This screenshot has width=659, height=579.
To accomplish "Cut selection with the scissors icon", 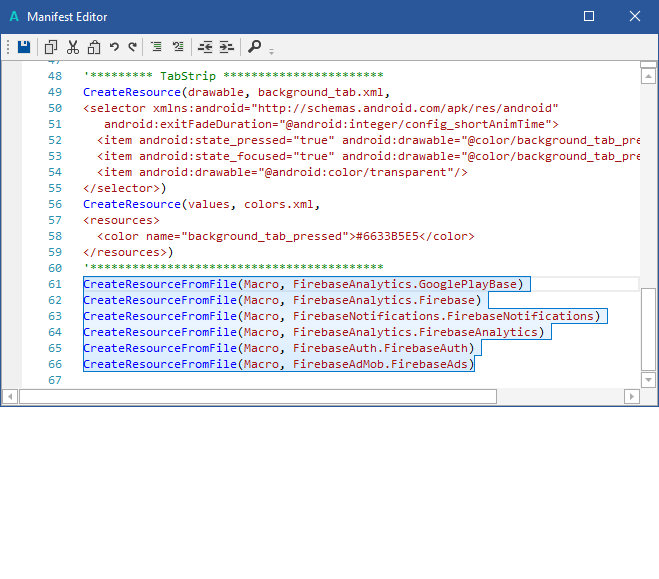I will (73, 47).
